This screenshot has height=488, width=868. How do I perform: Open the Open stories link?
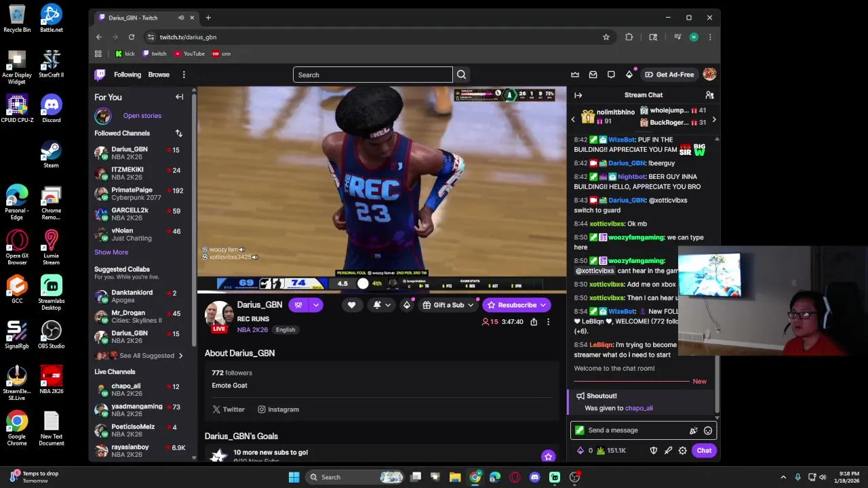142,116
